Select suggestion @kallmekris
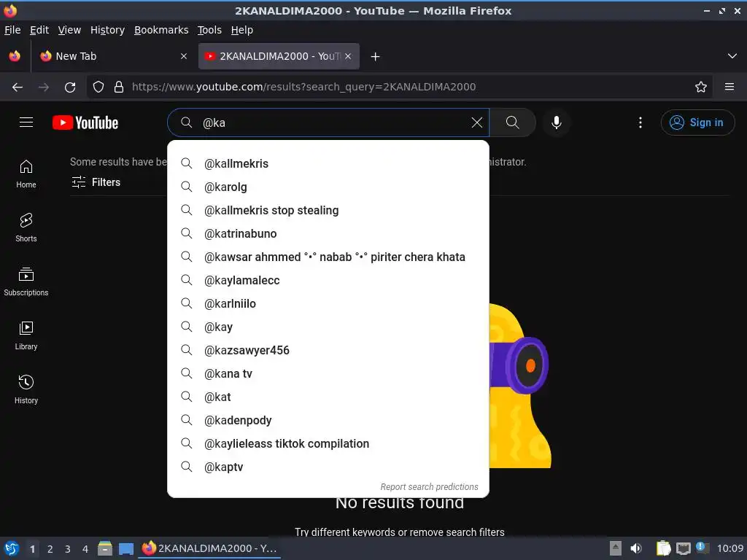The height and width of the screenshot is (560, 747). [x=328, y=163]
